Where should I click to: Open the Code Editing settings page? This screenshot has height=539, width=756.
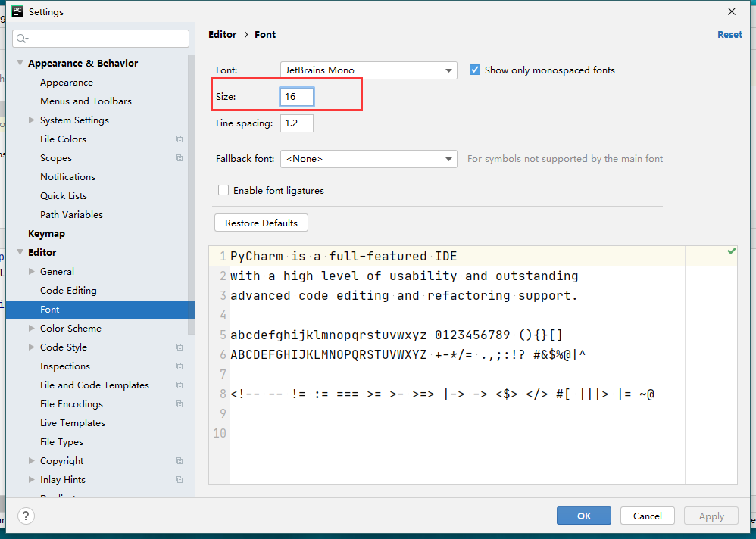[68, 291]
